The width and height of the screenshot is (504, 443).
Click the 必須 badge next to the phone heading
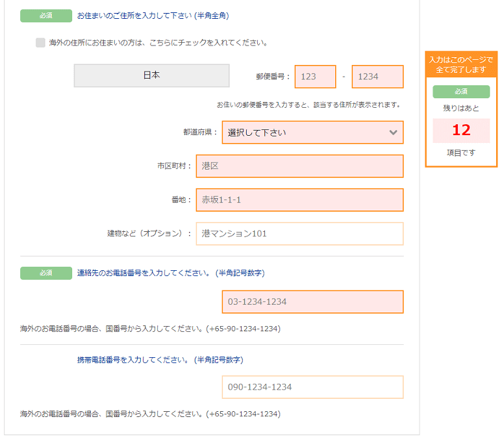[46, 273]
